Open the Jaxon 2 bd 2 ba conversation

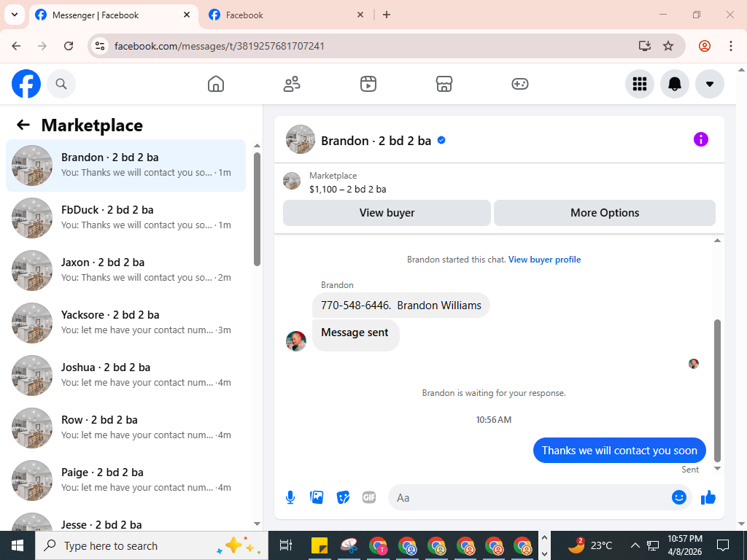(125, 270)
